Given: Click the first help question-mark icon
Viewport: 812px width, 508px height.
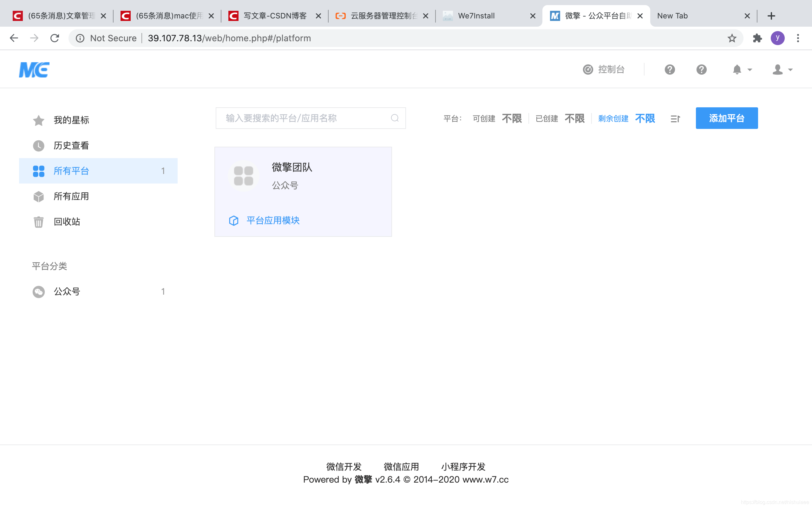Looking at the screenshot, I should (x=670, y=70).
